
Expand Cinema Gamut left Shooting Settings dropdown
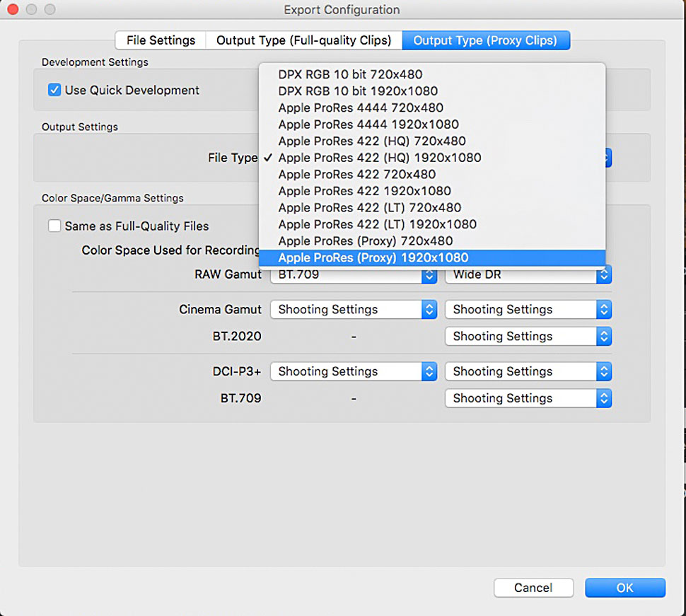354,309
